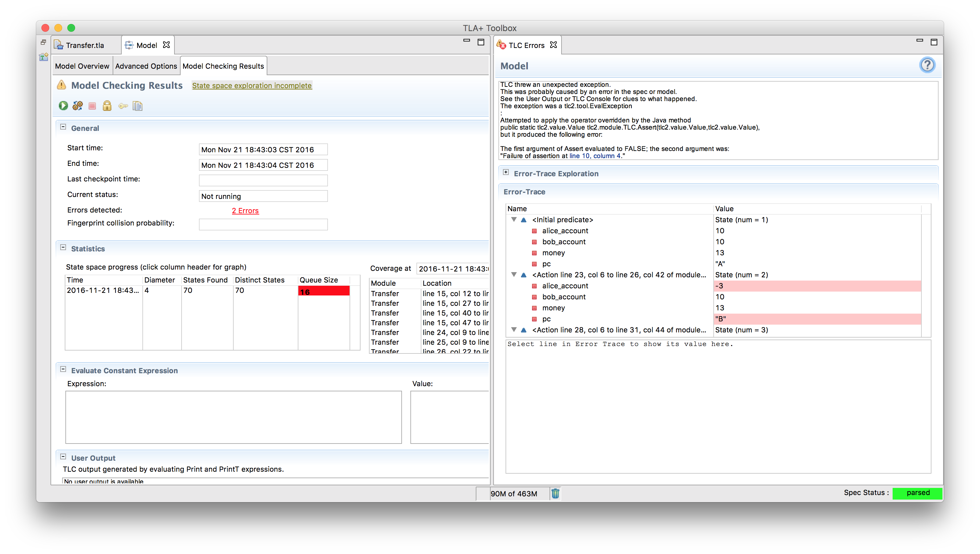Screen dimensions: 980x554
Task: Click the garbage collector trash icon
Action: click(x=555, y=493)
